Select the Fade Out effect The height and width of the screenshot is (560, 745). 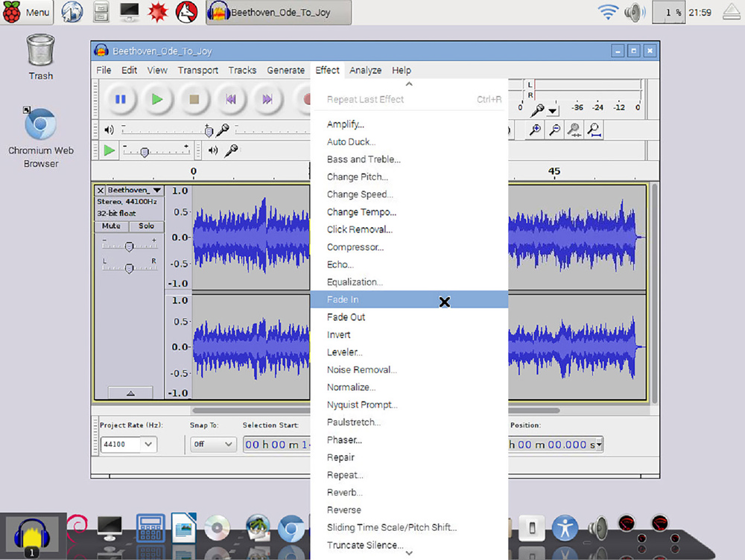(x=410, y=317)
